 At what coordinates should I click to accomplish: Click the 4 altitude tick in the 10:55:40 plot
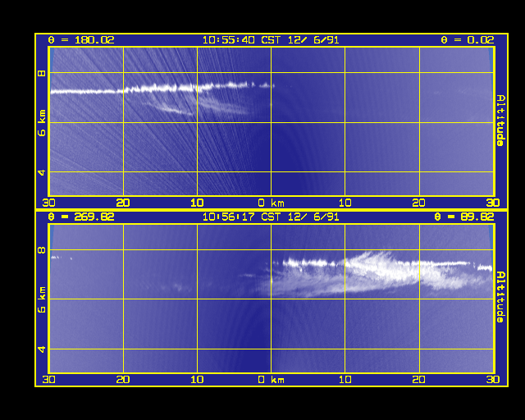(x=42, y=172)
